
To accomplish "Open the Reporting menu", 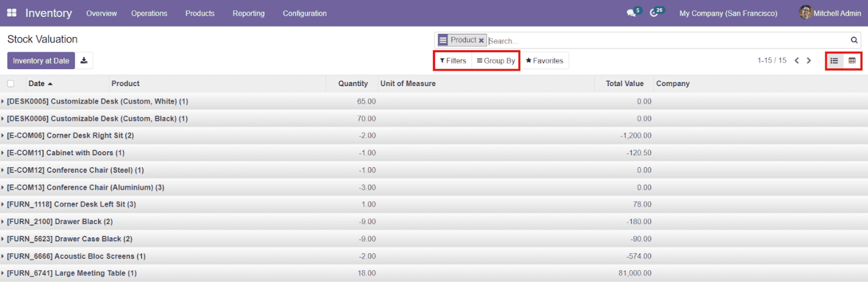I will [x=248, y=13].
